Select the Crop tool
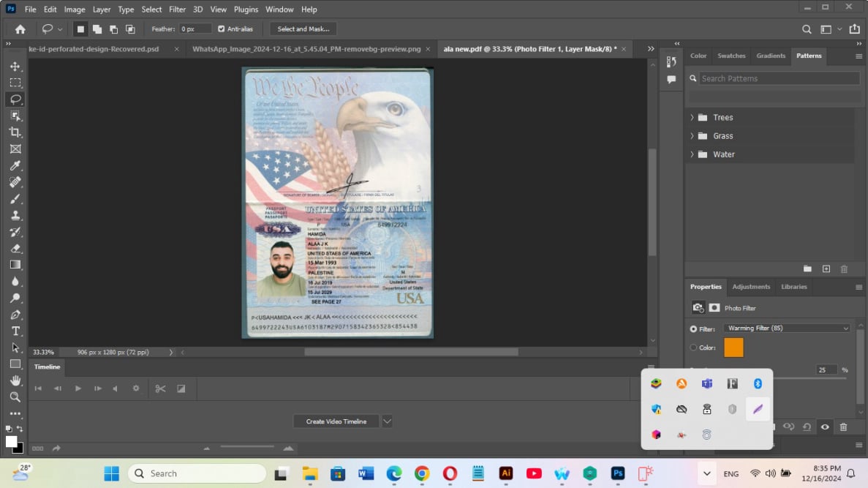This screenshot has height=488, width=868. tap(15, 132)
